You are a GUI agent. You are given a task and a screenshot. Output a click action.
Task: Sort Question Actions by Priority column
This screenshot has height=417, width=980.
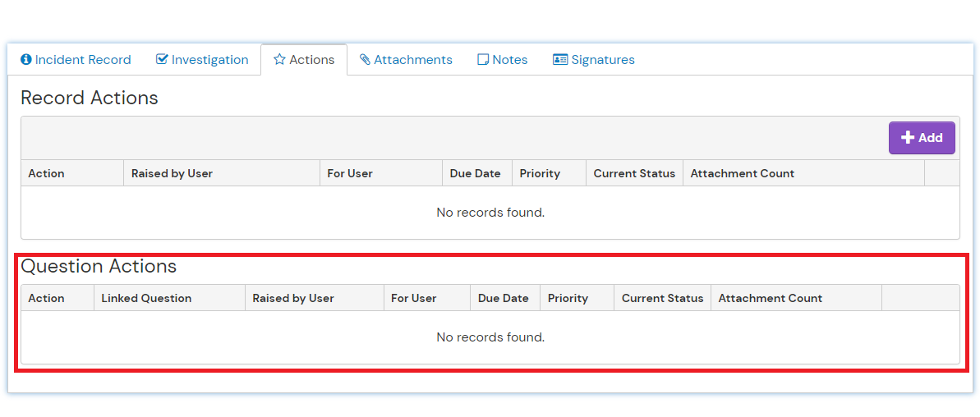(x=568, y=298)
